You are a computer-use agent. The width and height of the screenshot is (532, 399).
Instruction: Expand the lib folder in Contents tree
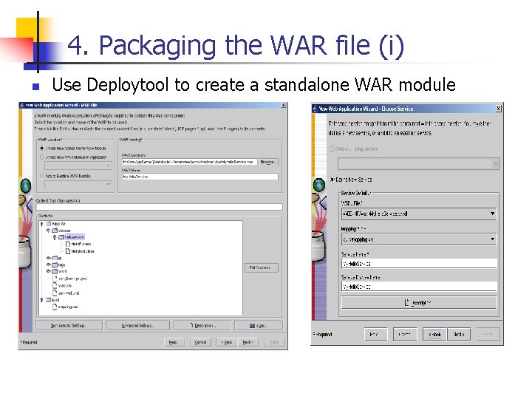pyautogui.click(x=48, y=258)
